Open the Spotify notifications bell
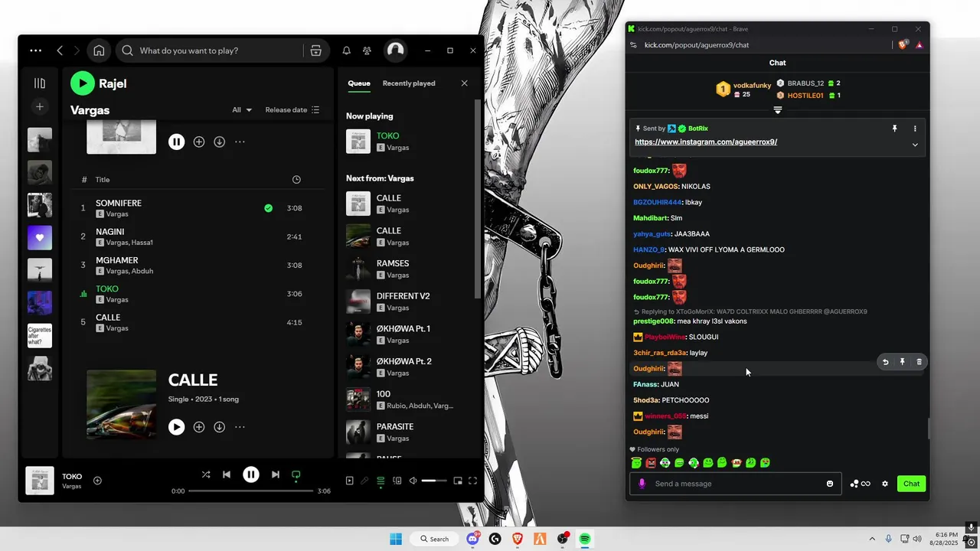This screenshot has width=980, height=551. [x=346, y=51]
